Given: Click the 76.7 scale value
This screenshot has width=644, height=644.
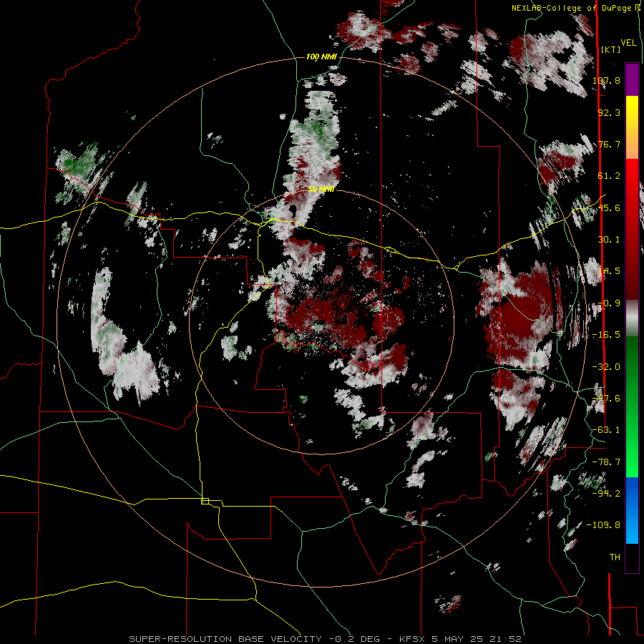Looking at the screenshot, I should coord(609,144).
